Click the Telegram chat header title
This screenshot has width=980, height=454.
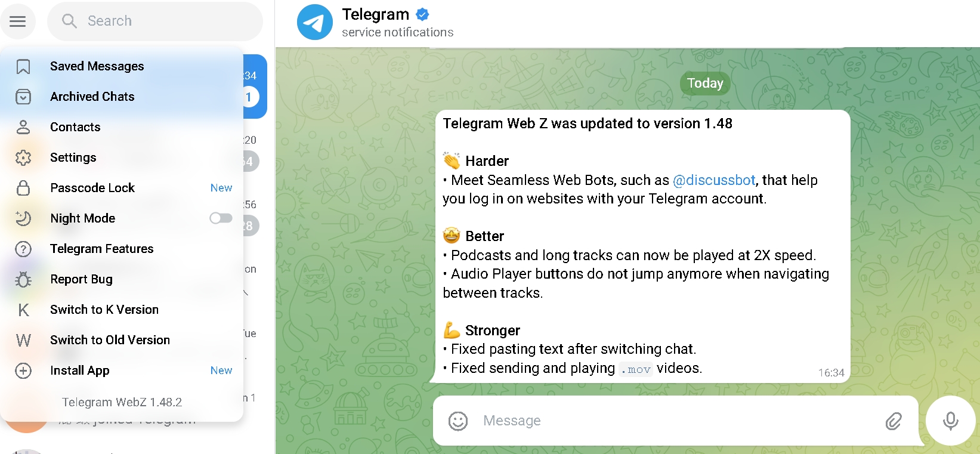(375, 14)
